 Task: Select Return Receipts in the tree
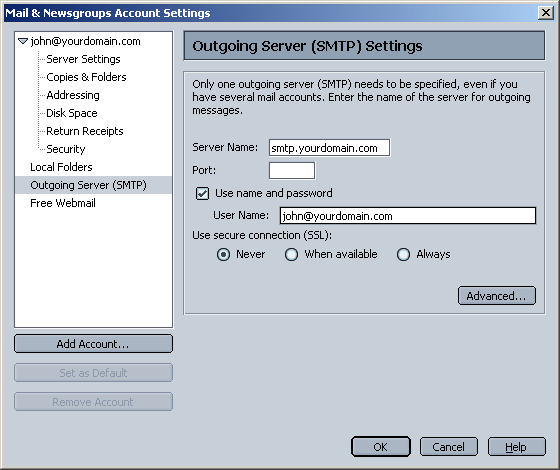coord(85,131)
